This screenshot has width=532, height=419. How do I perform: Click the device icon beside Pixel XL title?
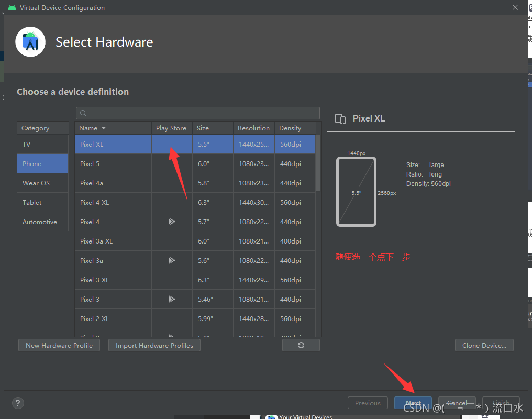coord(340,119)
